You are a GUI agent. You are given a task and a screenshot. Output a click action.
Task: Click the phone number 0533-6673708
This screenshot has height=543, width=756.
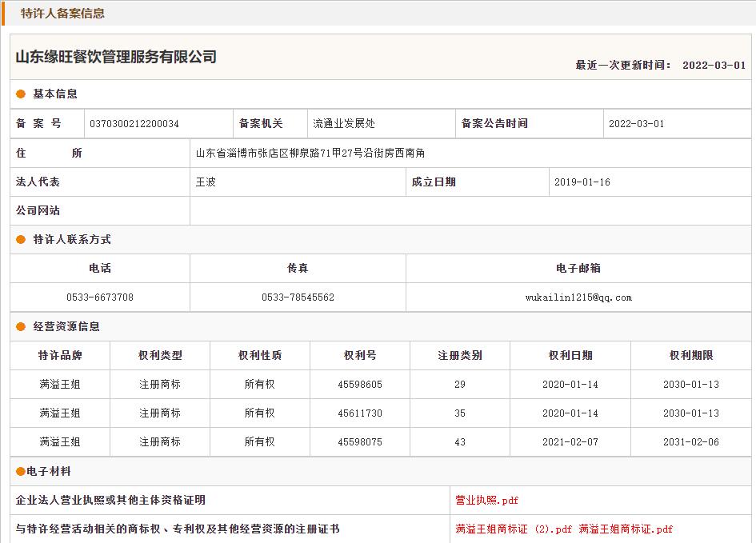(x=100, y=297)
